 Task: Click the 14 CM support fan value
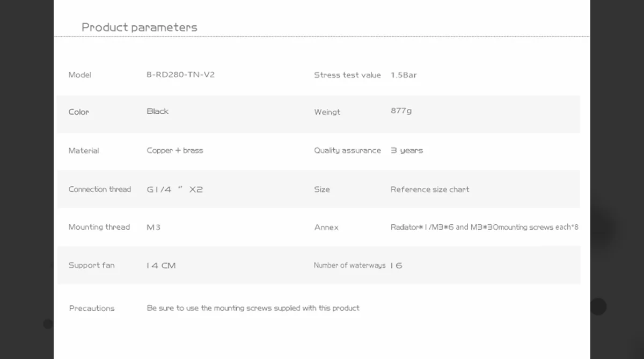click(161, 266)
